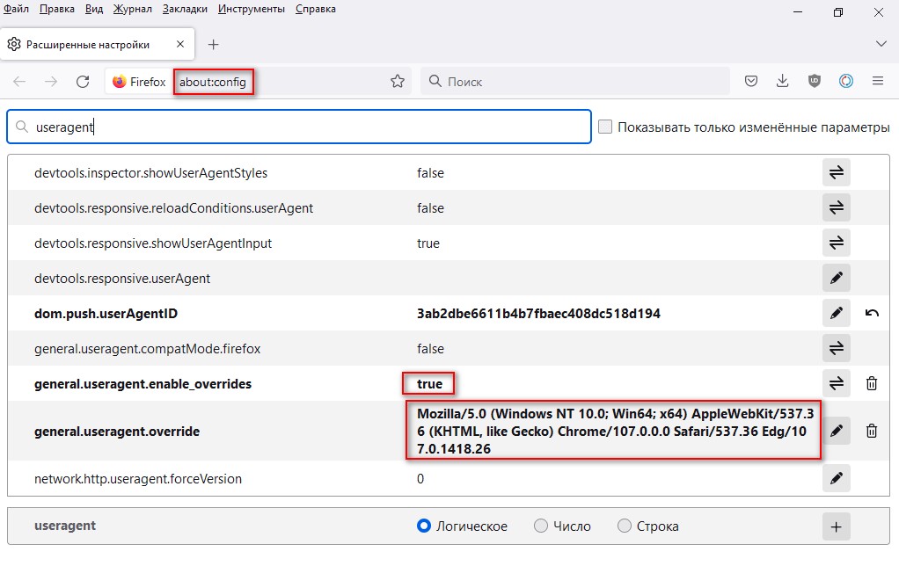Open the Журнал menu
Viewport: 899px width, 588px height.
133,9
